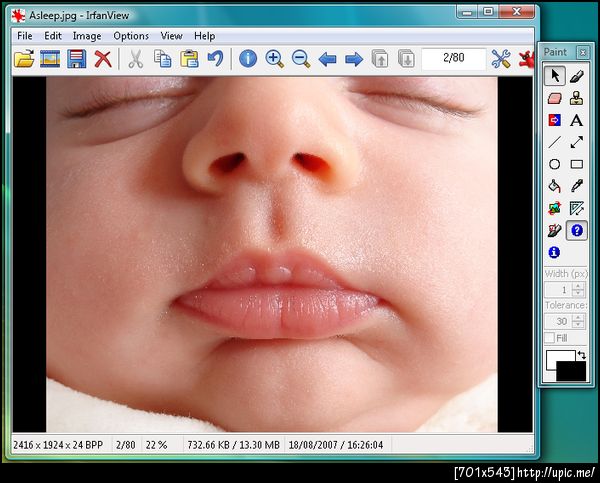Click the next page icon
Screen dimensions: 600x483
coord(406,59)
